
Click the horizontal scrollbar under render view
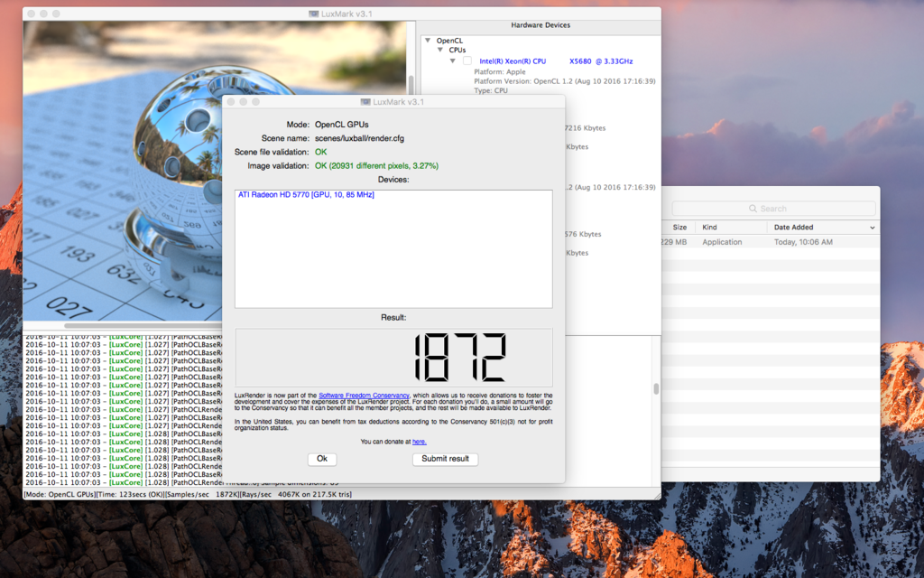(142, 325)
